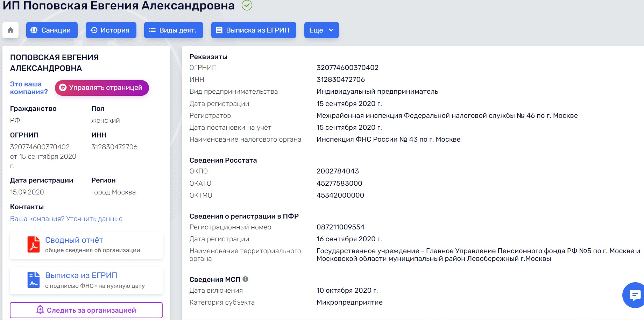Open the Санкции section

(x=52, y=30)
